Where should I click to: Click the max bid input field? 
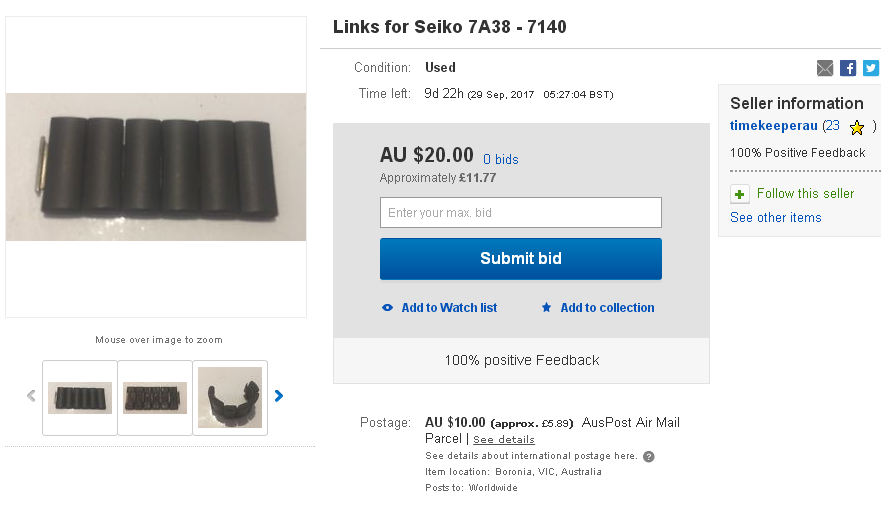(x=520, y=212)
